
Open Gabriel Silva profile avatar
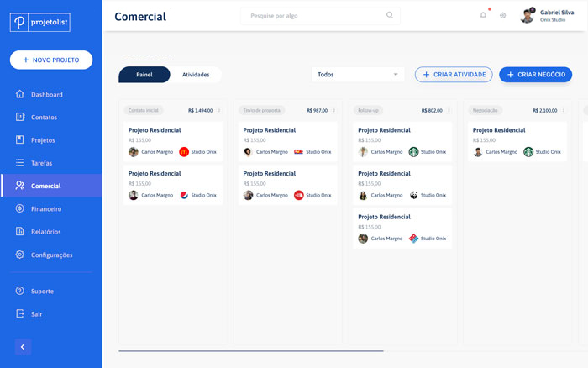pos(527,15)
